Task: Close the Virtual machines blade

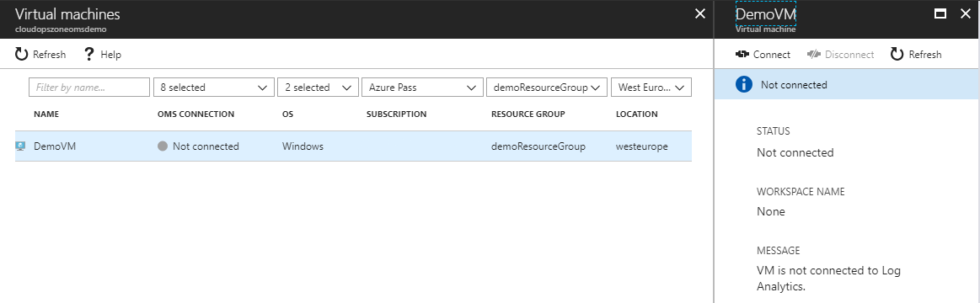Action: click(700, 13)
